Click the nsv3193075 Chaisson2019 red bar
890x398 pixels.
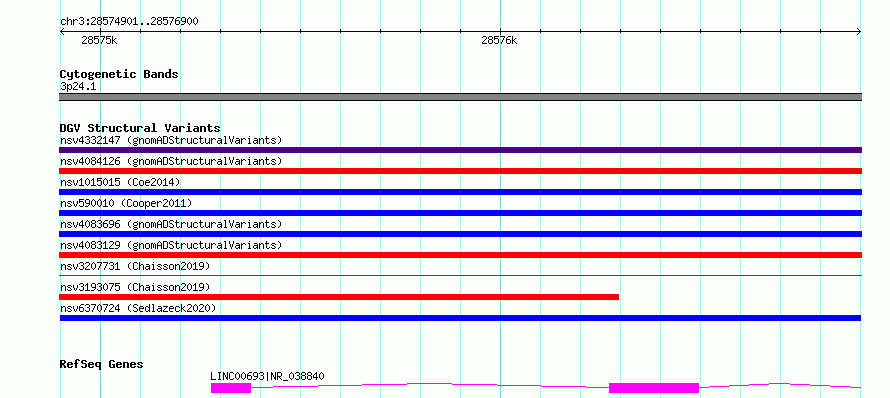[339, 297]
